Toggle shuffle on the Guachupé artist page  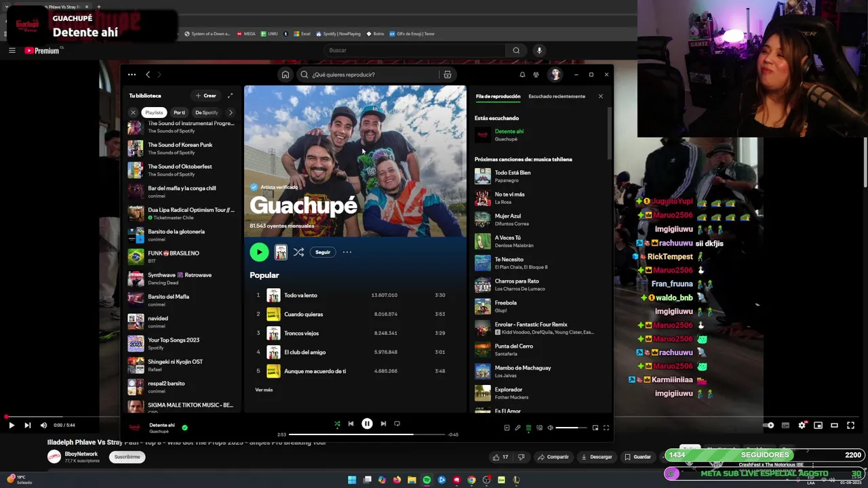(x=298, y=252)
